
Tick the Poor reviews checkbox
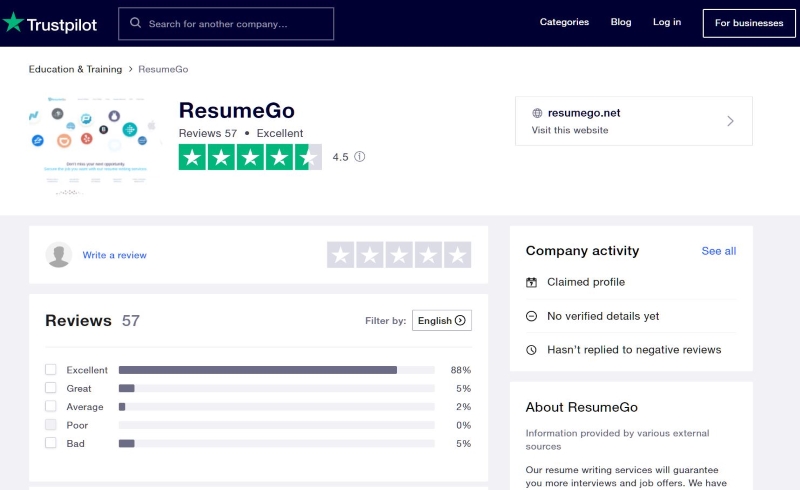[51, 424]
